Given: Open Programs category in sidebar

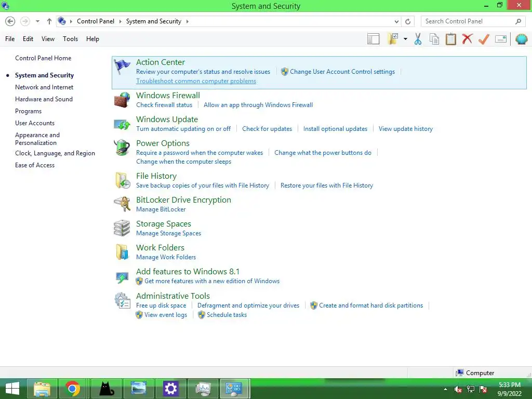Looking at the screenshot, I should 28,111.
